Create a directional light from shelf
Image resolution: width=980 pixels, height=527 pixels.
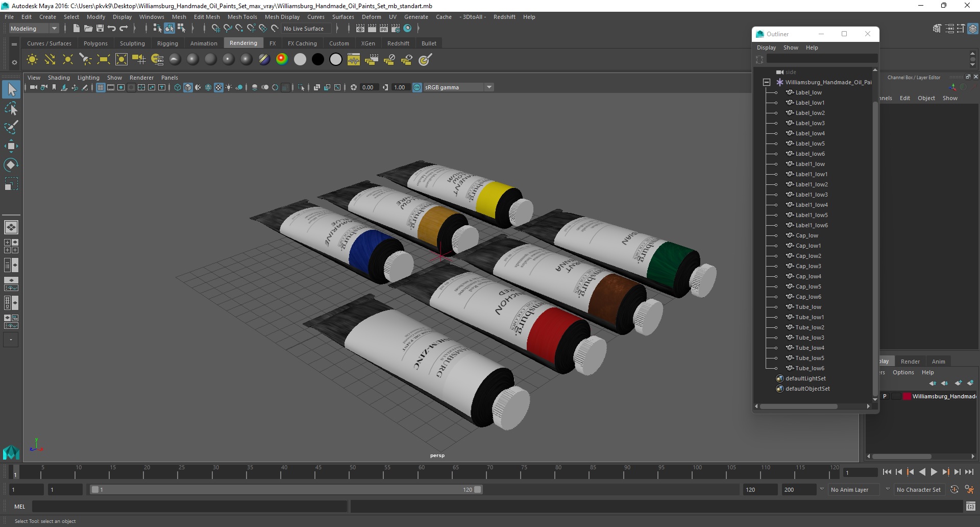click(50, 60)
